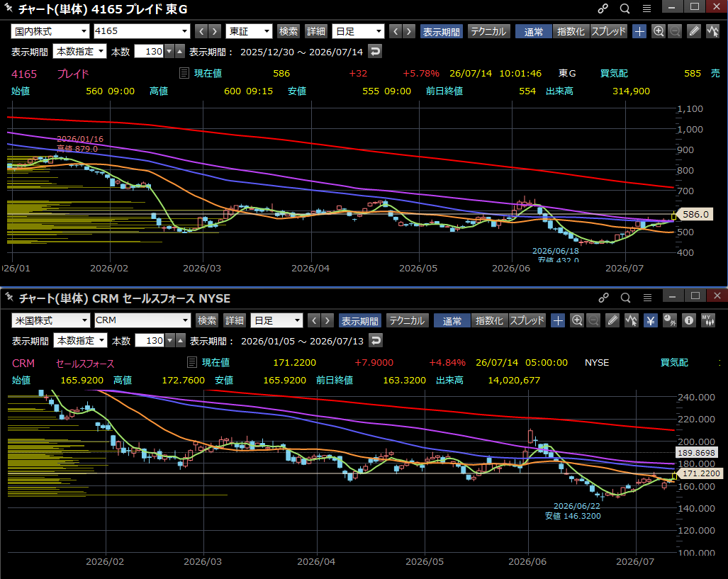Screen dimensions: 728x579
Task: Zoom in on the CRM chart
Action: tap(576, 320)
